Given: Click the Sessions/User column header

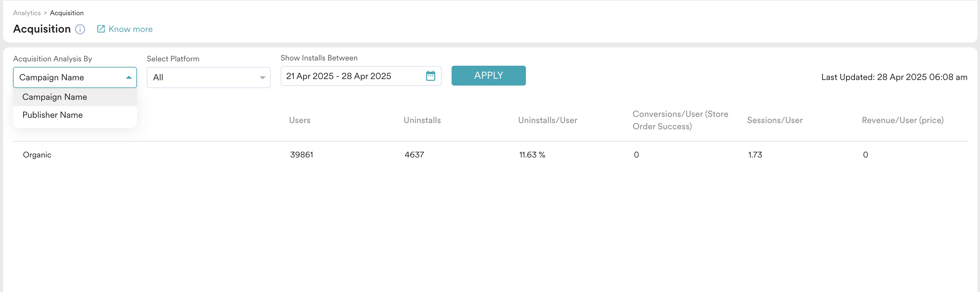Looking at the screenshot, I should pos(775,120).
